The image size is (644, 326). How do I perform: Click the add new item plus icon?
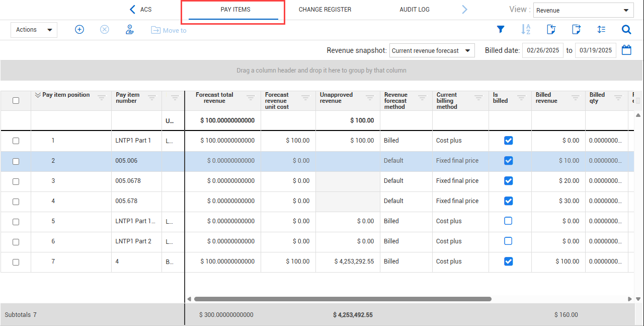coord(79,30)
